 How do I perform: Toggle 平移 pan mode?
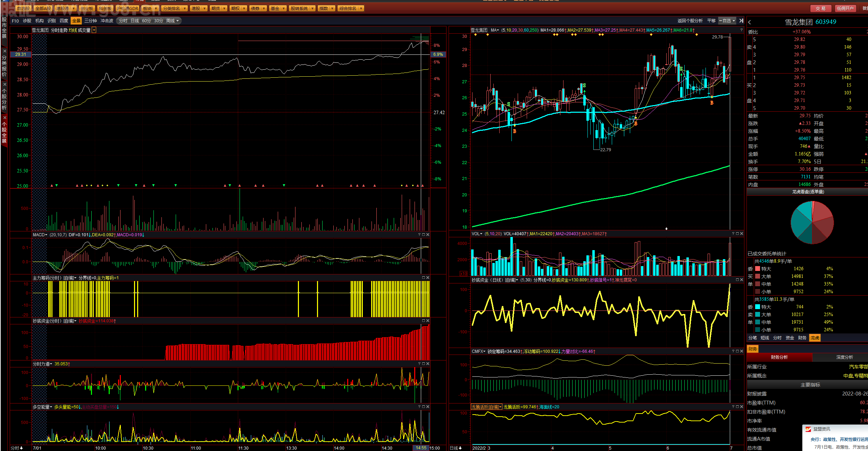click(711, 21)
